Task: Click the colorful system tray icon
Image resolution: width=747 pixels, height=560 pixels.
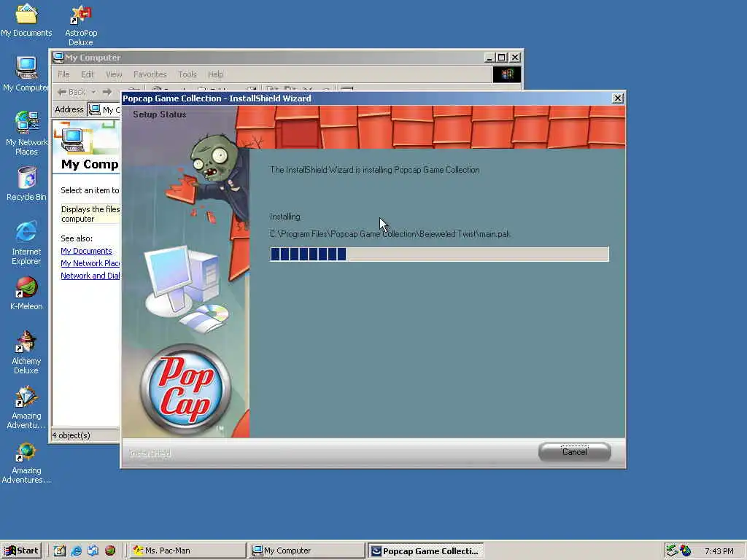Action: click(686, 551)
